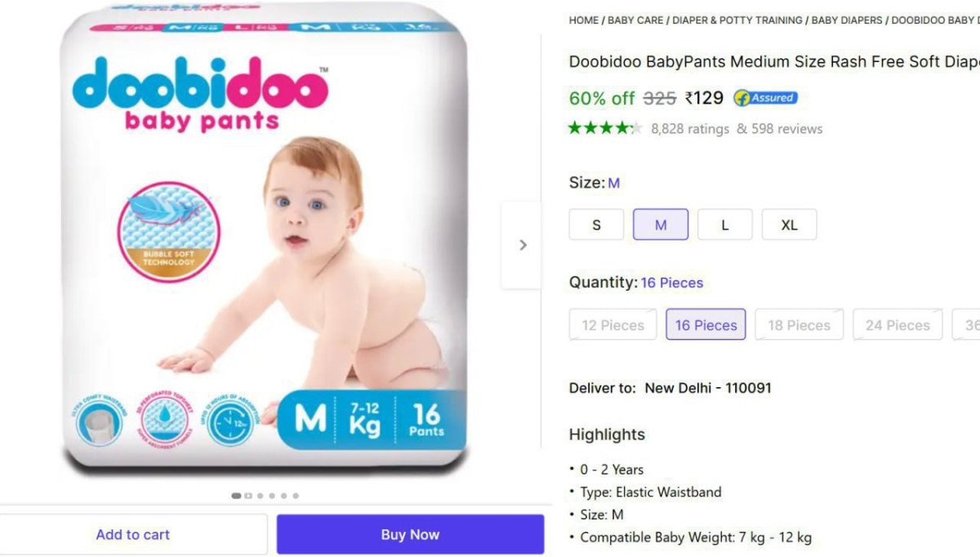This screenshot has width=980, height=557.
Task: Click the water drop topsheet icon on pack
Action: pos(166,422)
